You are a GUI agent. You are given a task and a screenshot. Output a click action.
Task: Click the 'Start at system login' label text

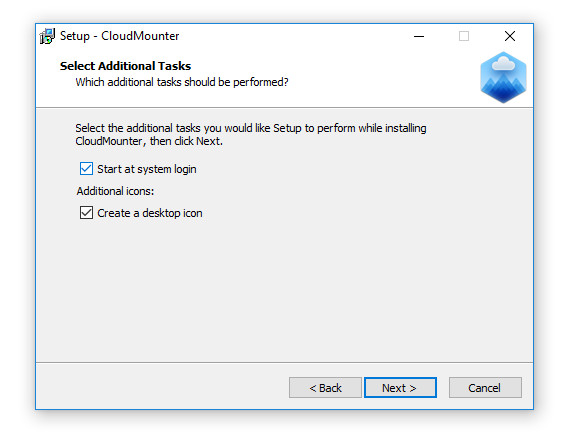click(x=147, y=169)
